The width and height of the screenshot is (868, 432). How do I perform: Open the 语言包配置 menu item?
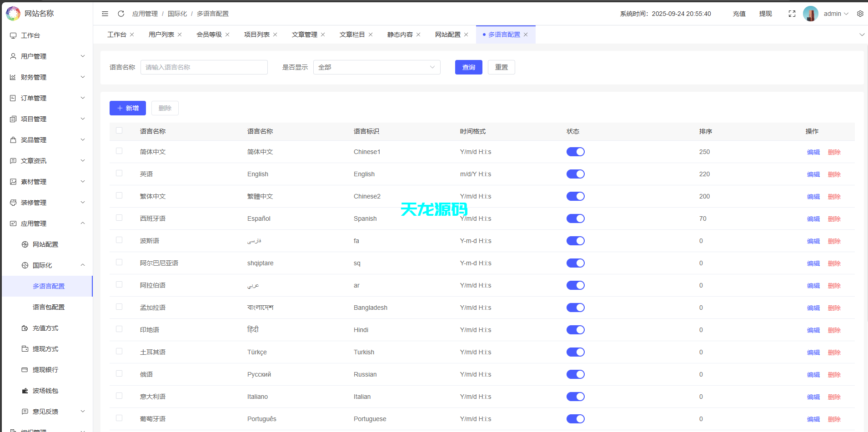click(48, 307)
